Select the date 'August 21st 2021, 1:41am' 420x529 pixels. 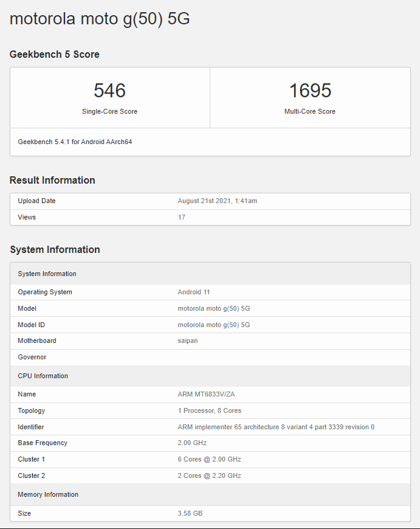coord(217,201)
